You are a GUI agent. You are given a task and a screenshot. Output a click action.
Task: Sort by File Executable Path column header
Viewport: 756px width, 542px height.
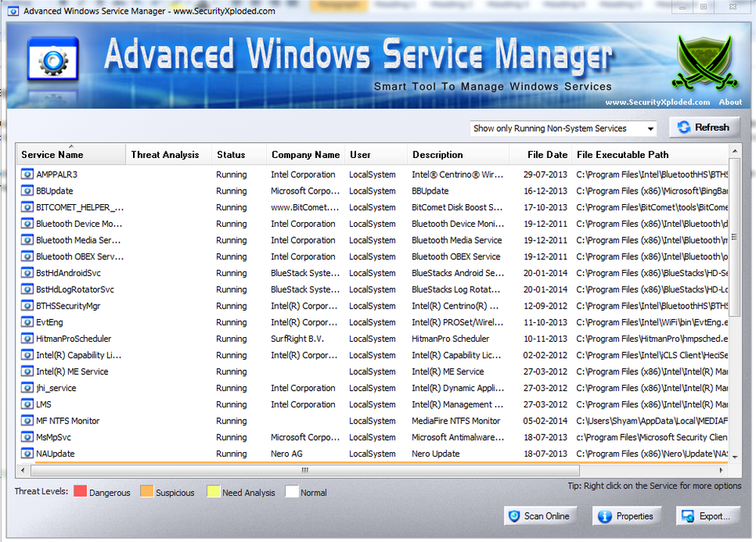tap(650, 154)
